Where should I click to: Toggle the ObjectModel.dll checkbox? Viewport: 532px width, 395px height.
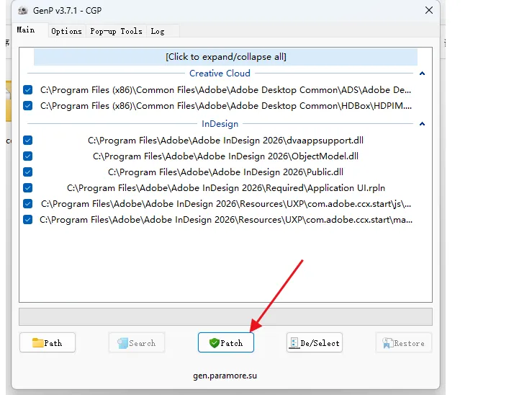[x=28, y=156]
